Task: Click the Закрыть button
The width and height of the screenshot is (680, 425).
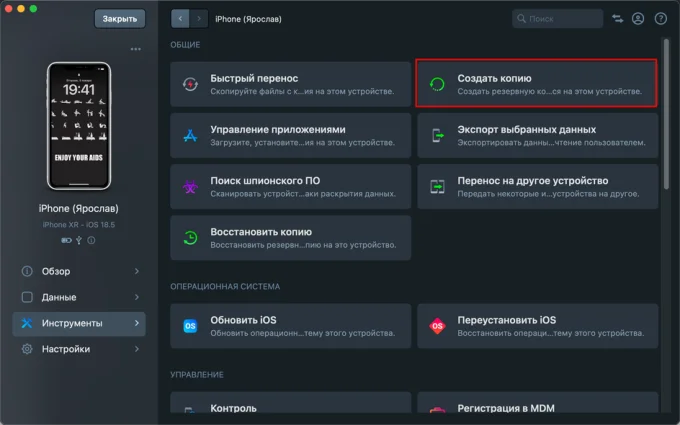Action: pos(120,19)
